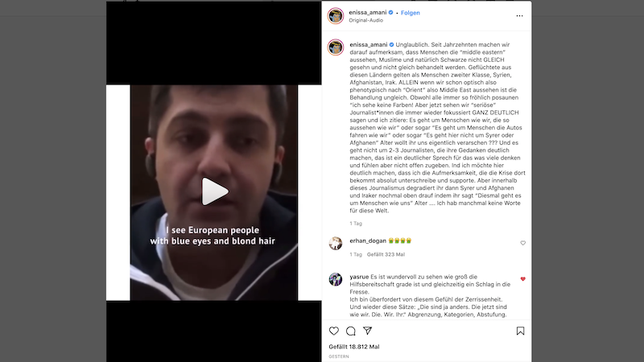The height and width of the screenshot is (362, 644).
Task: Share the post with the paper plane icon
Action: click(368, 331)
